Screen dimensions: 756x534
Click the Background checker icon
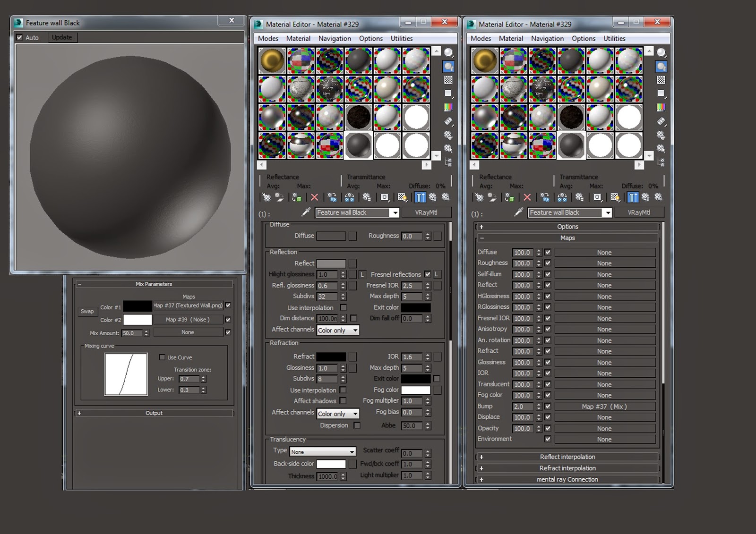pos(448,79)
